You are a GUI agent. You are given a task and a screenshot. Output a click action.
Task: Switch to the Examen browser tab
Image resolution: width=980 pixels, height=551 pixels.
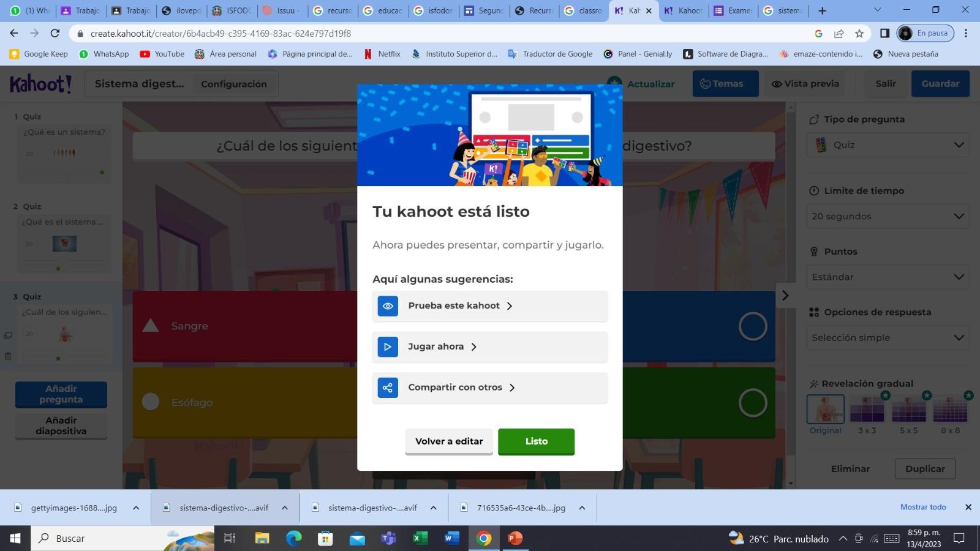[x=734, y=10]
